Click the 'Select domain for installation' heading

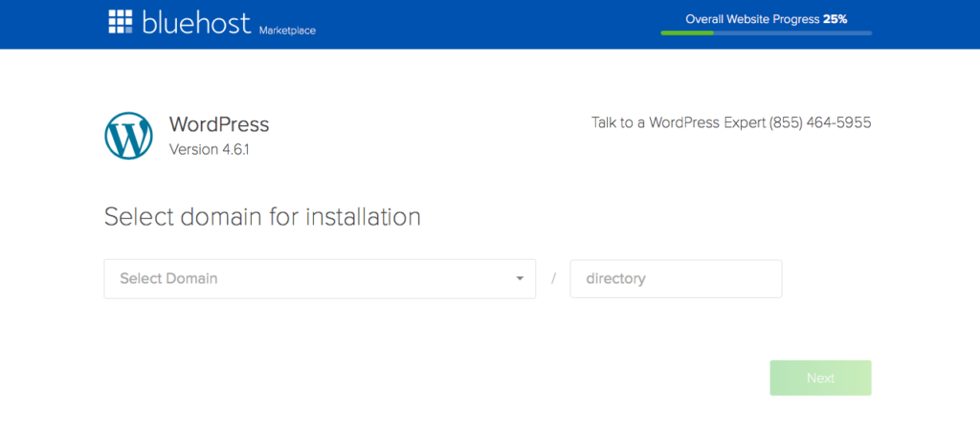[x=262, y=217]
